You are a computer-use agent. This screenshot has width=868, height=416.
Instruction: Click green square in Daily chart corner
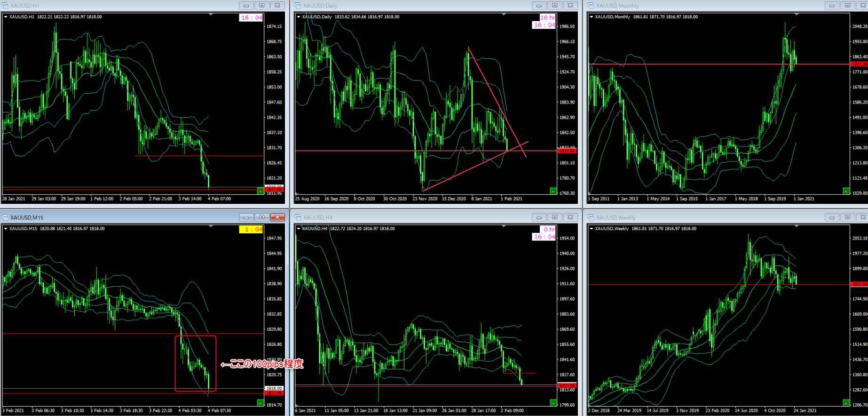553,191
